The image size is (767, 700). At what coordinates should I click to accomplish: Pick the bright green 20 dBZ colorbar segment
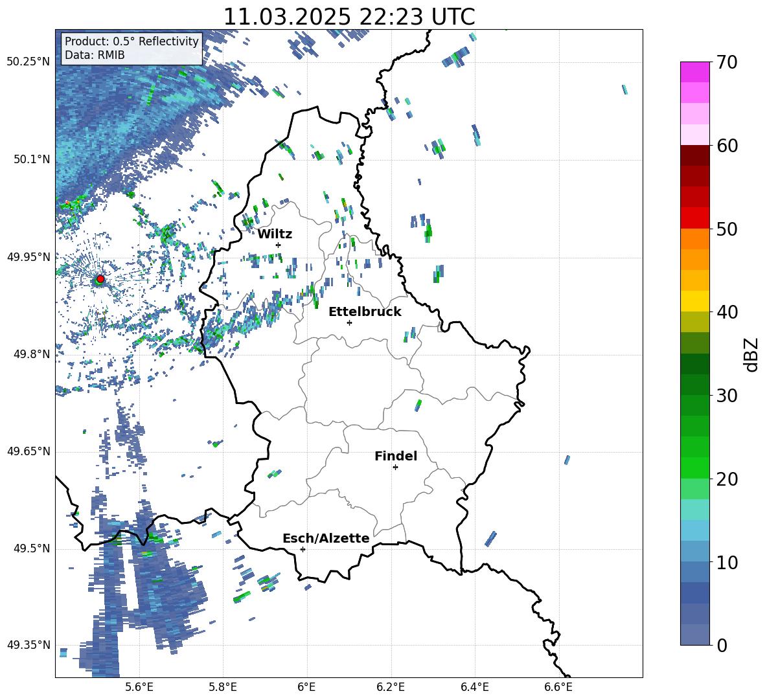[x=695, y=468]
